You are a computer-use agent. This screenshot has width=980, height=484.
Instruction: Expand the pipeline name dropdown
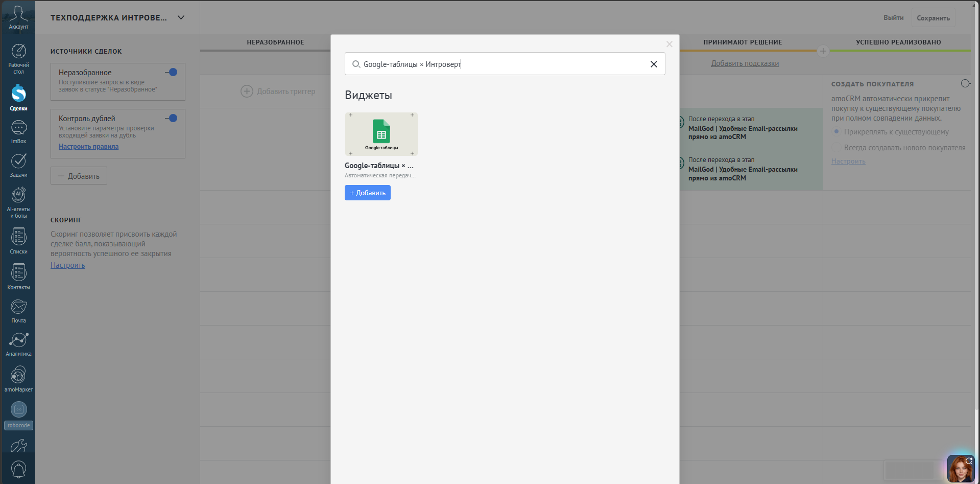coord(181,17)
